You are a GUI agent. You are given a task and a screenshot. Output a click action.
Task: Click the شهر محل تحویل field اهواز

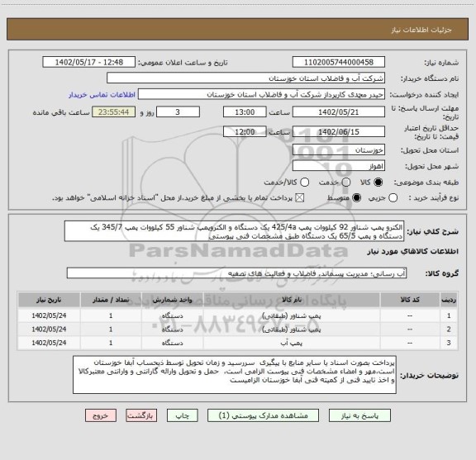tap(339, 166)
